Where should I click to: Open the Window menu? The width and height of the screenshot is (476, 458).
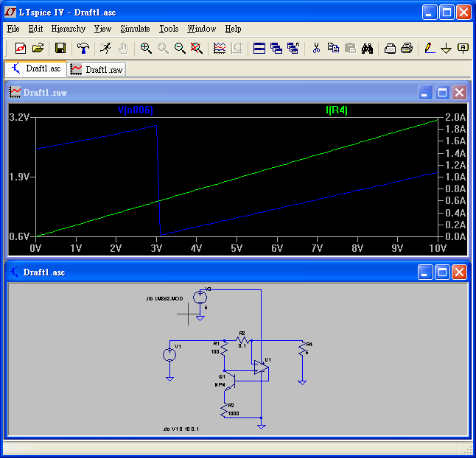click(202, 29)
